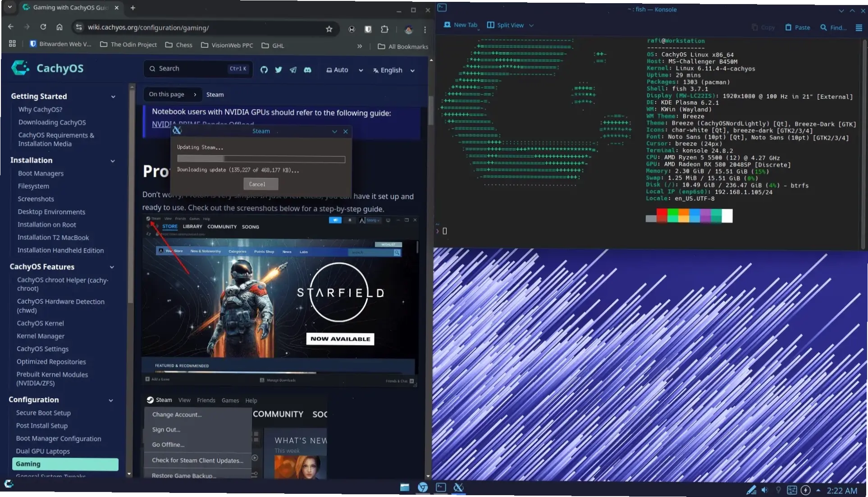The image size is (868, 497).
Task: Open the apps grid icon in bookmarks bar
Action: pos(12,44)
